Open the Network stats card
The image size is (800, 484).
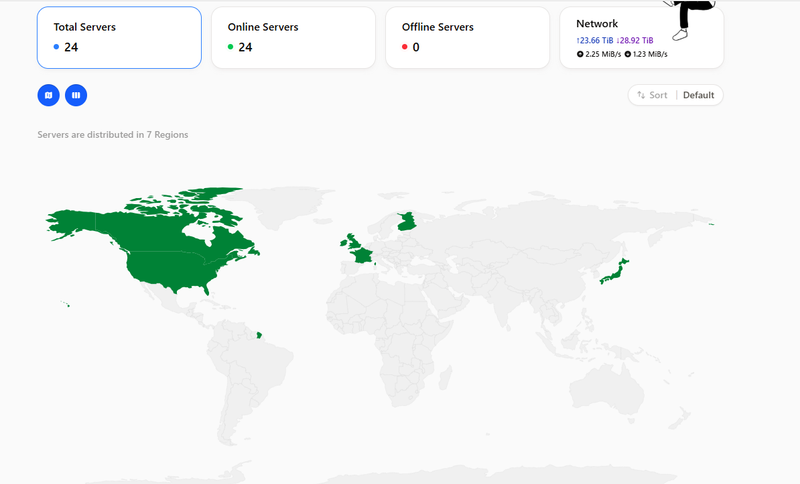tap(641, 38)
